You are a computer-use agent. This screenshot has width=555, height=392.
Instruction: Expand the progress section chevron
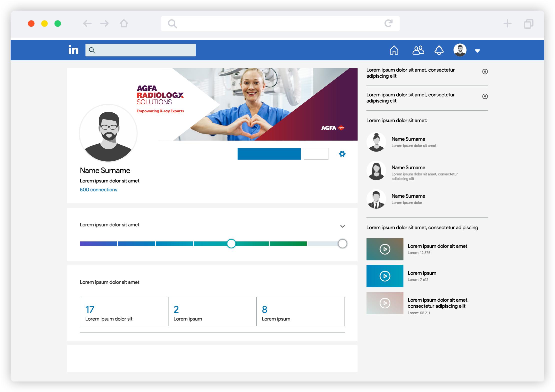click(x=342, y=226)
